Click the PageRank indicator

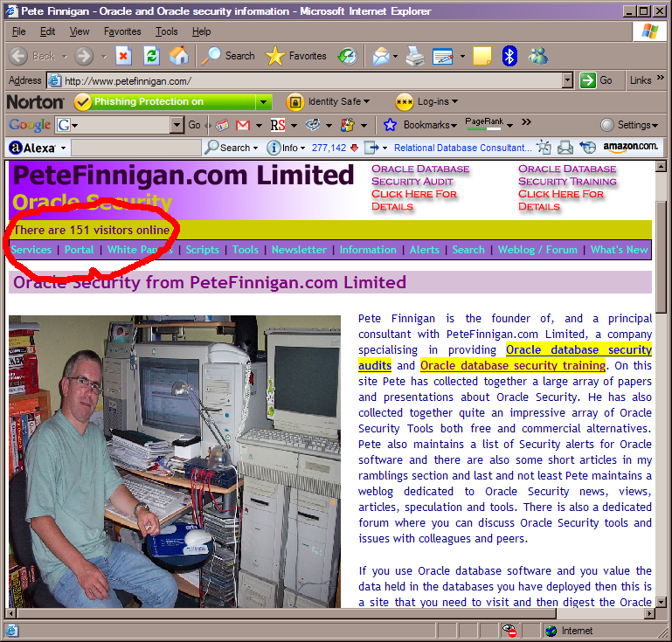[484, 123]
